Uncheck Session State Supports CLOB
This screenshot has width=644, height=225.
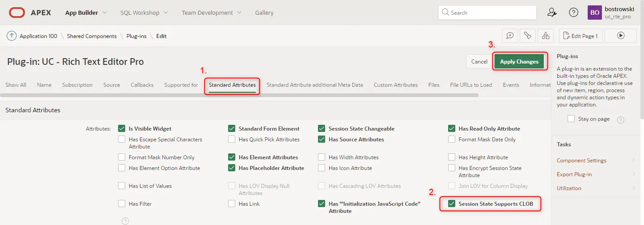[x=451, y=204]
